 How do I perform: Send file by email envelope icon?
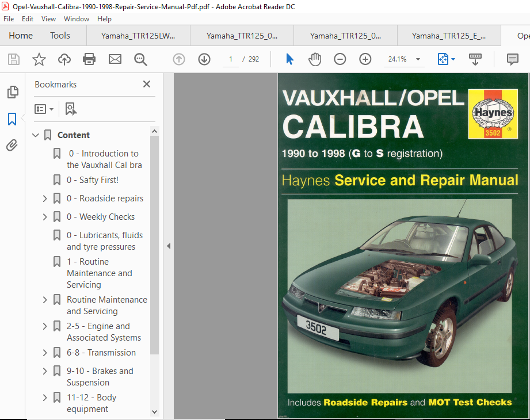coord(115,59)
